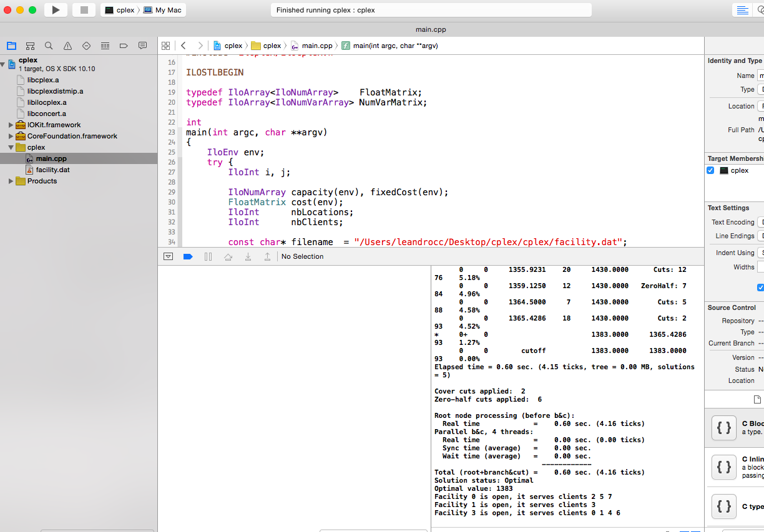
Task: Expand the IOKit.framework item
Action: coord(11,125)
